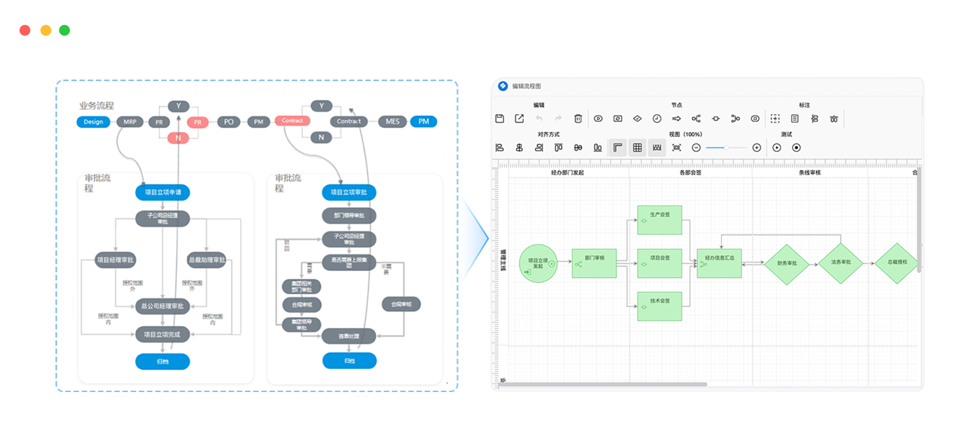The width and height of the screenshot is (980, 443).
Task: Click the horizontal scrollbar below the canvas
Action: tap(603, 384)
